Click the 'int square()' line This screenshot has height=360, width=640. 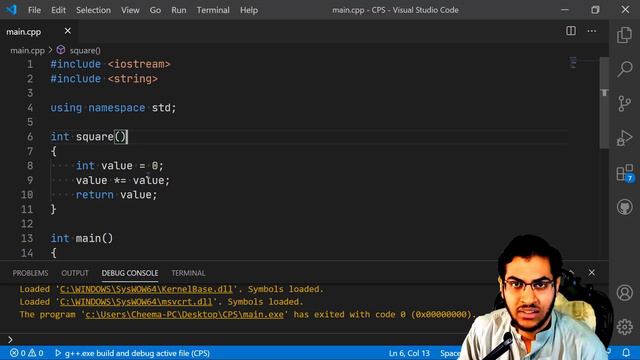point(89,137)
